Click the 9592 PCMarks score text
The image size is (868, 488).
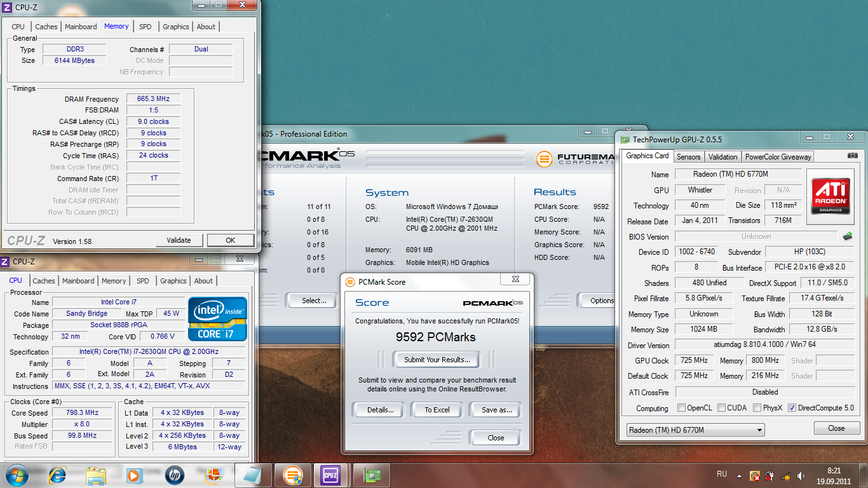pyautogui.click(x=435, y=337)
